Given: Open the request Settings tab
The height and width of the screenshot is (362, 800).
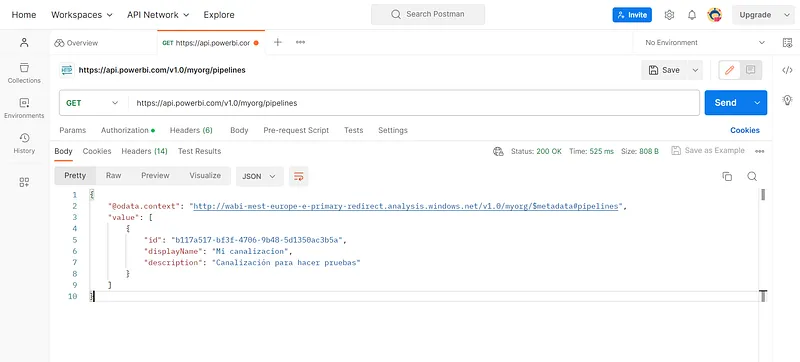Looking at the screenshot, I should click(393, 131).
